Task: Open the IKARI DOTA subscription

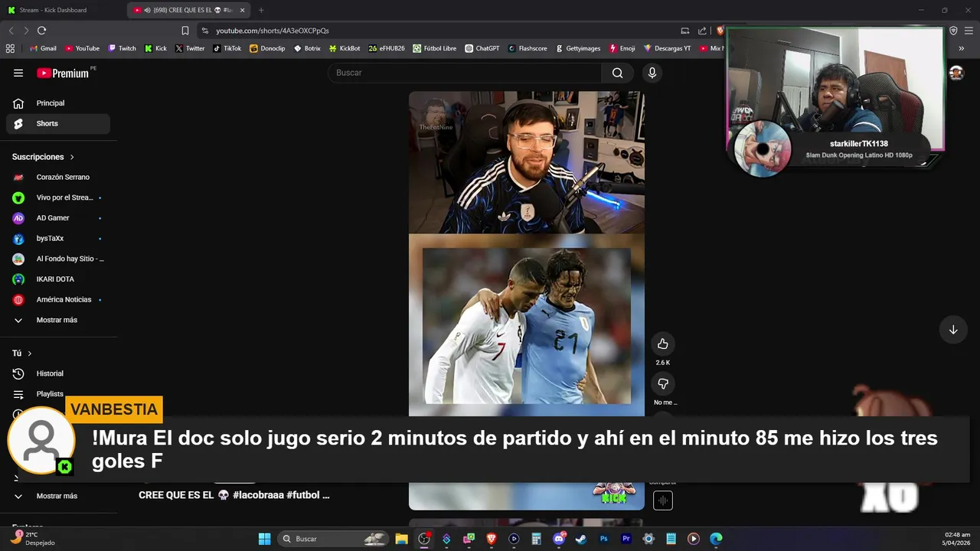Action: coord(57,279)
